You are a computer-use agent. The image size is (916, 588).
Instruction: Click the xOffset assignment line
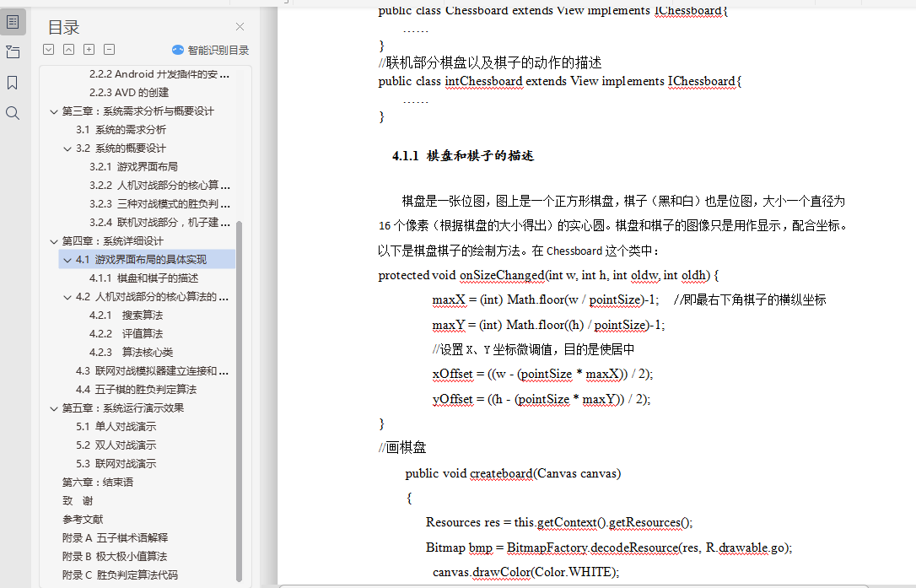(542, 374)
